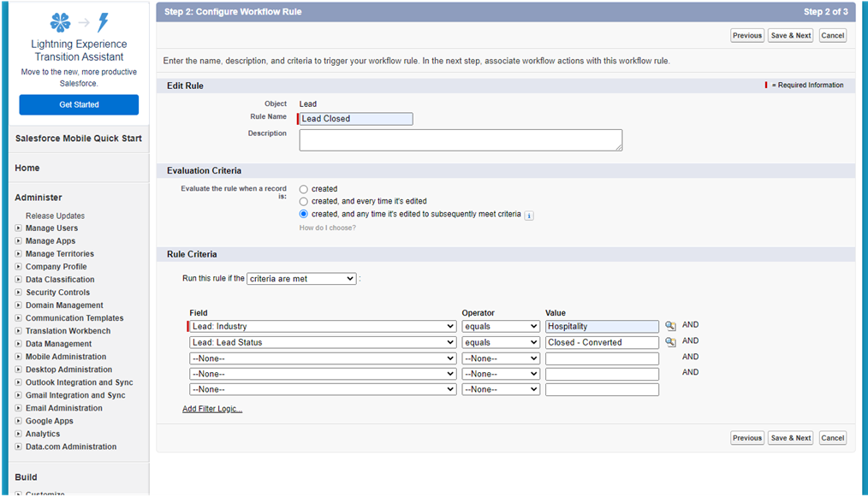Open Release Updates in sidebar
868x497 pixels.
click(x=55, y=216)
